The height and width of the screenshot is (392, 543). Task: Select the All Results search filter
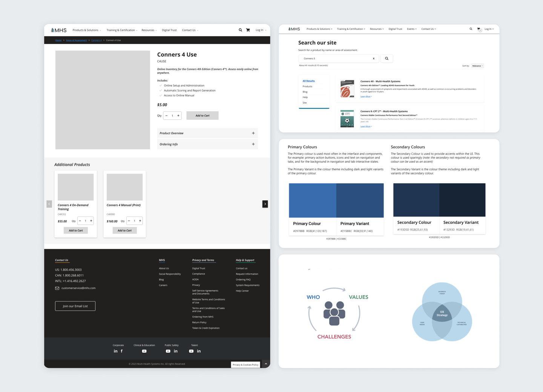[x=308, y=81]
